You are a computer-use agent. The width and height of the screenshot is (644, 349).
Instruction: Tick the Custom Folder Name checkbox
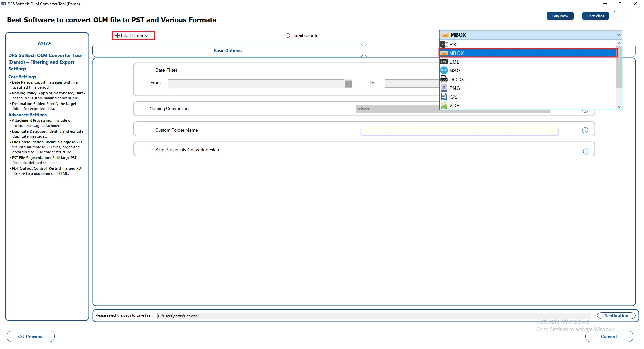tap(152, 130)
